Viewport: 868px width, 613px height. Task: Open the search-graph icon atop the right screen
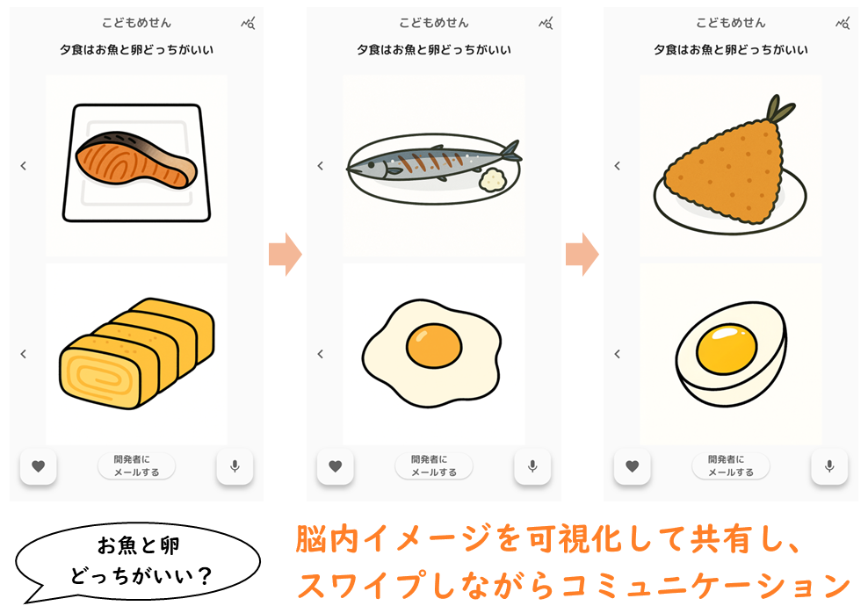[843, 23]
